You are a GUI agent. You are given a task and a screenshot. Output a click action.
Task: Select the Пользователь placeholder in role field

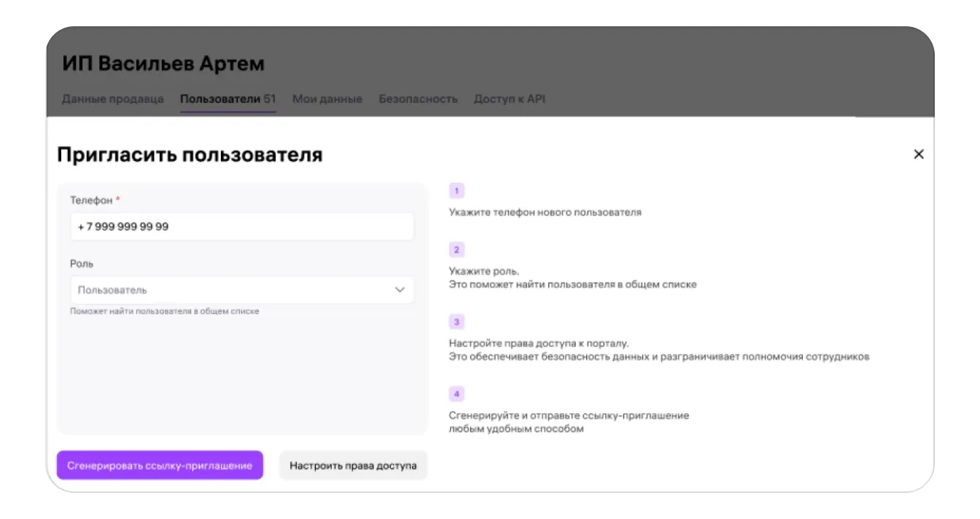[113, 290]
